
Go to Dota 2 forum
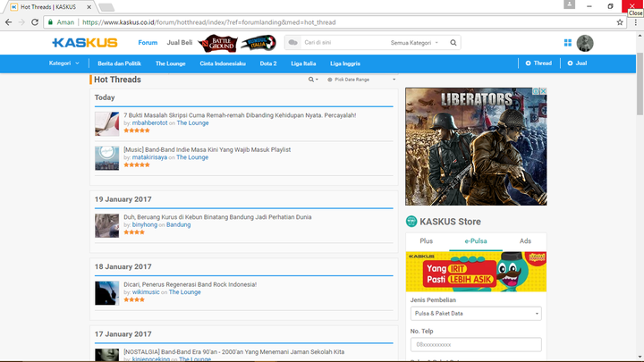[268, 63]
